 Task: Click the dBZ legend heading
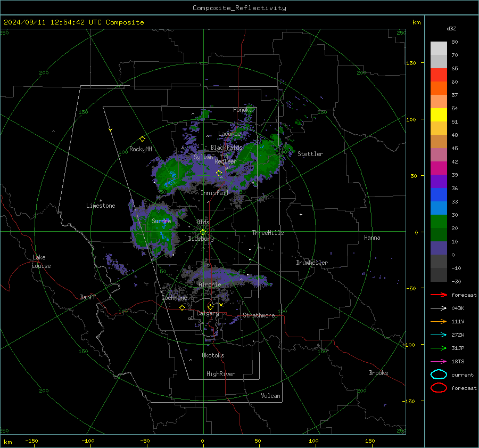[451, 28]
